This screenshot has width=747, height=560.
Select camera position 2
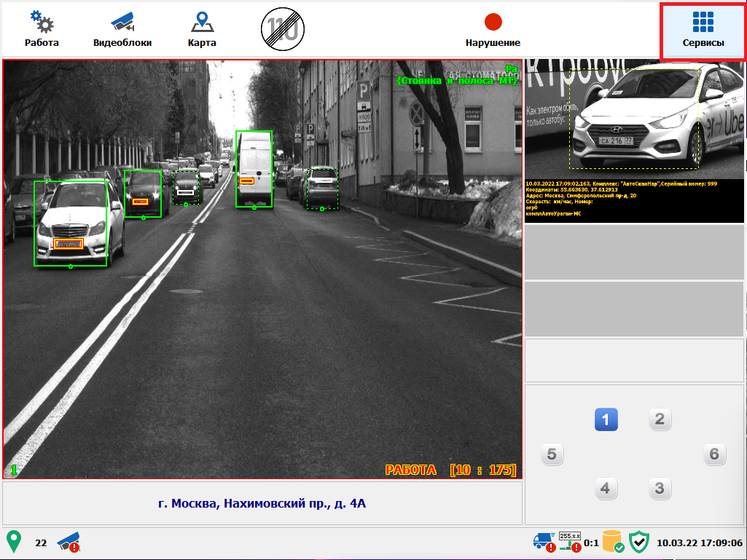(660, 419)
